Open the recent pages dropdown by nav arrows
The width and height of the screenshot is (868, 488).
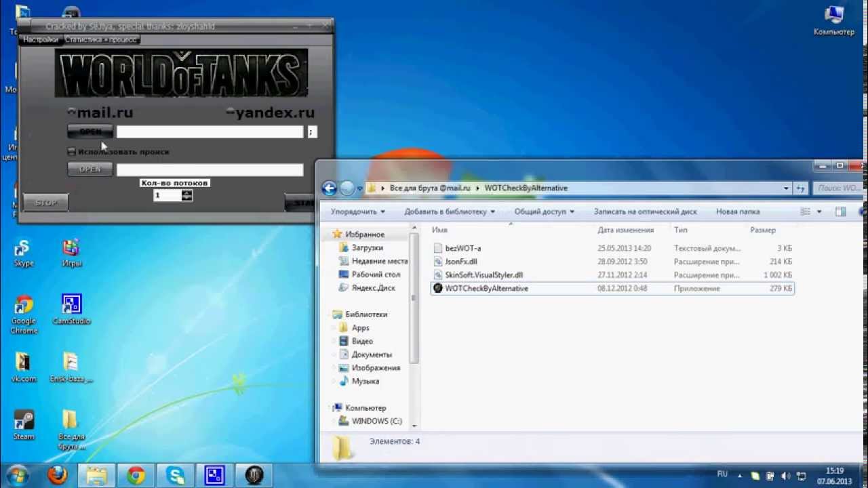[x=359, y=188]
